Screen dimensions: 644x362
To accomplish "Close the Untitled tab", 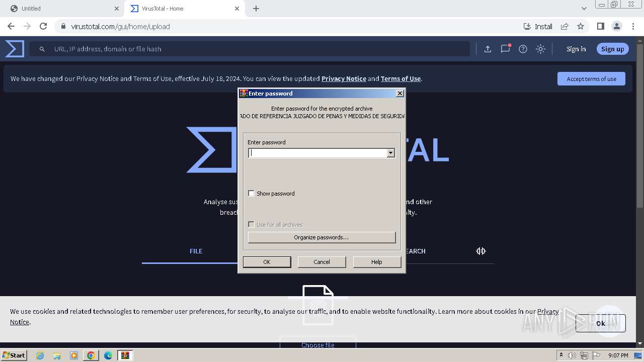I will tap(117, 9).
